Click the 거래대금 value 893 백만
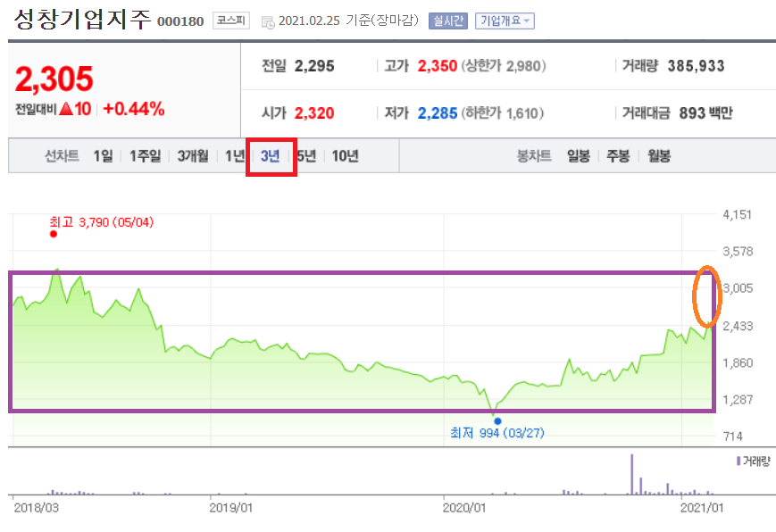Viewport: 776px width, 532px height. 705,113
